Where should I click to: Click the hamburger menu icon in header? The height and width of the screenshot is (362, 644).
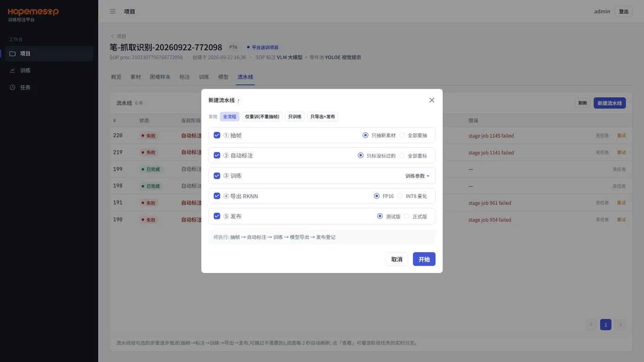(x=113, y=11)
